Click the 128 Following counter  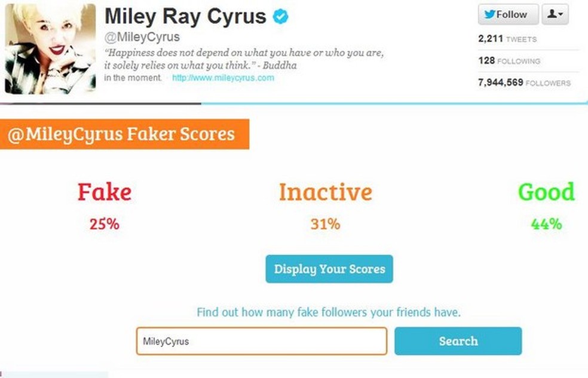pos(508,60)
